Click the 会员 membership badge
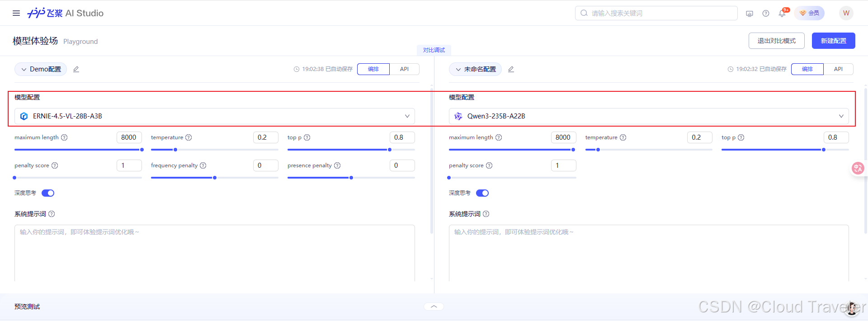The width and height of the screenshot is (868, 321). point(809,13)
